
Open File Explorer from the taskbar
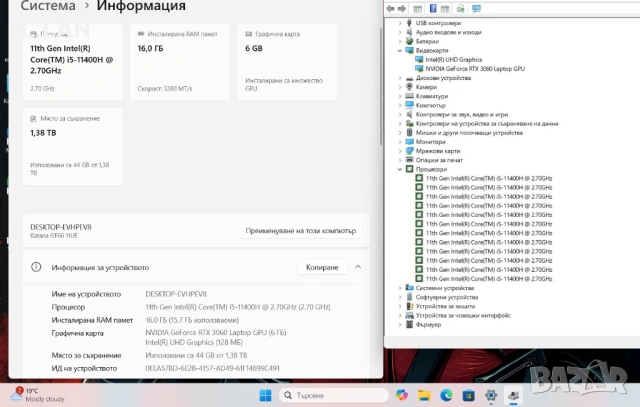coord(424,395)
